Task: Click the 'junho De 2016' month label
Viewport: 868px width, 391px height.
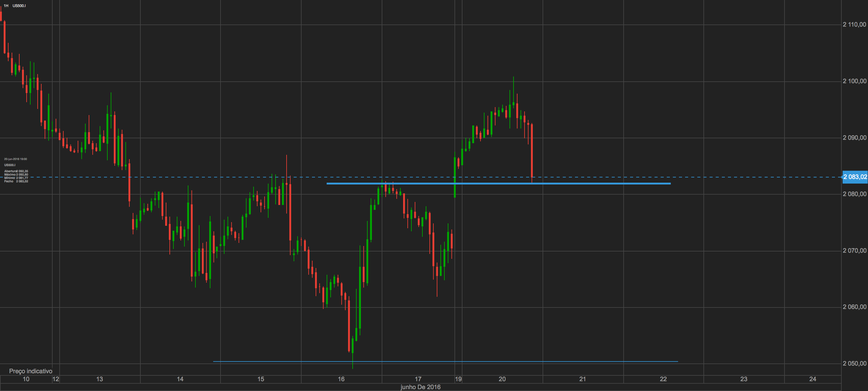Action: click(420, 387)
